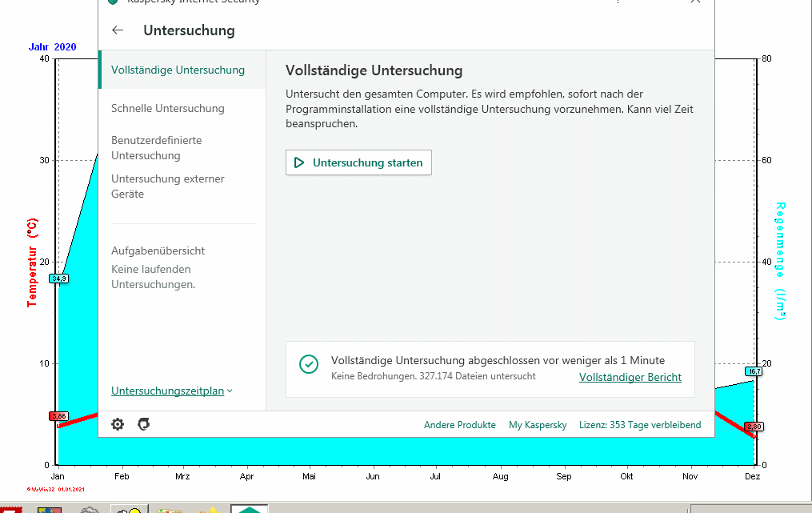Click Lizenz: 353 Tage verbleibend
Viewport: 812px width, 513px height.
tap(640, 425)
